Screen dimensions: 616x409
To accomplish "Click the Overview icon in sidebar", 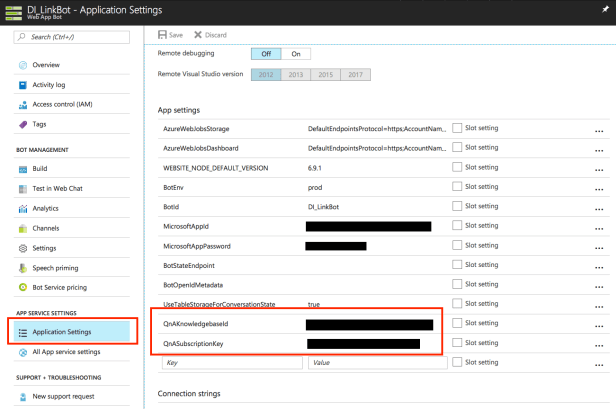I will (x=22, y=65).
